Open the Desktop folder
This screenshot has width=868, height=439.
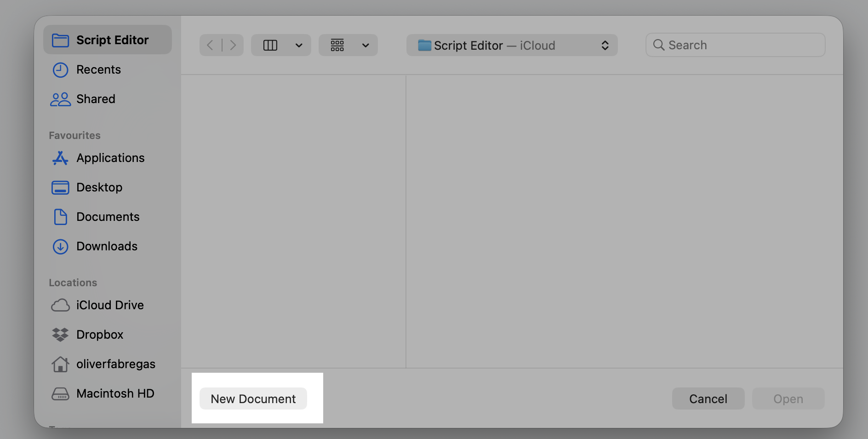pyautogui.click(x=108, y=187)
